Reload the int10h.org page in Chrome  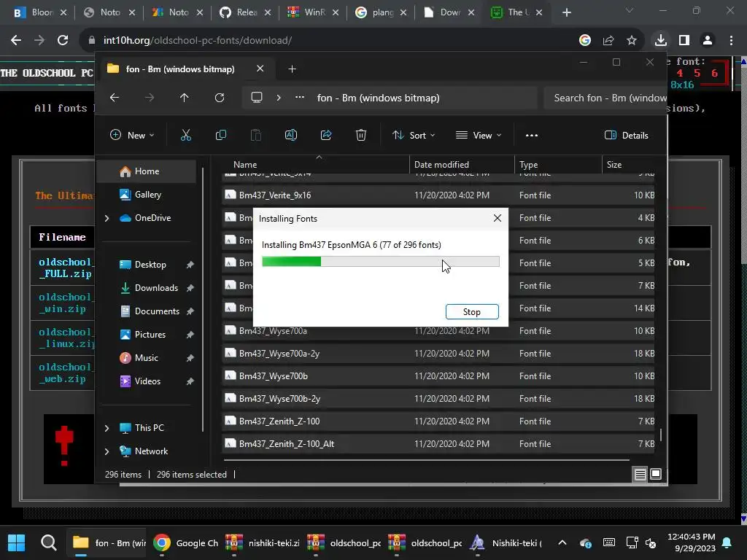[63, 40]
